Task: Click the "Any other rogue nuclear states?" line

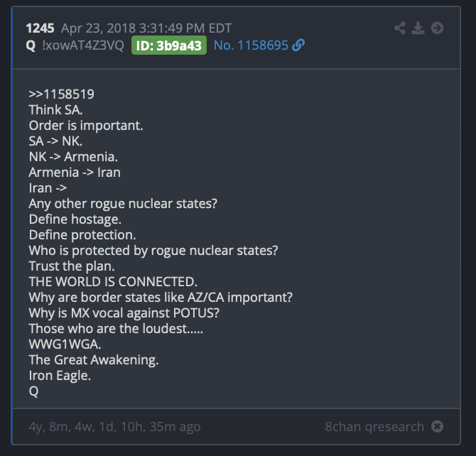Action: point(123,204)
